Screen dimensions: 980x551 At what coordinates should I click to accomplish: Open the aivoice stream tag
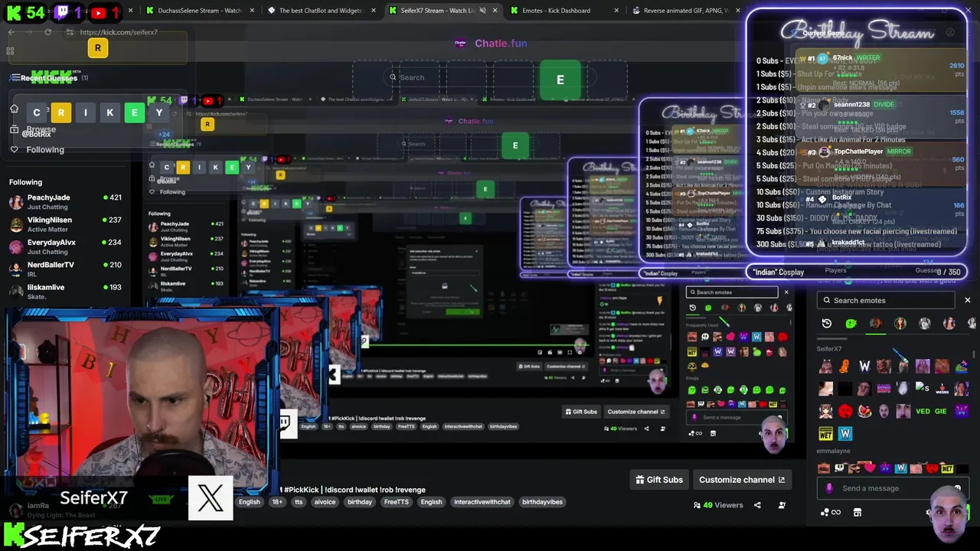pos(325,502)
